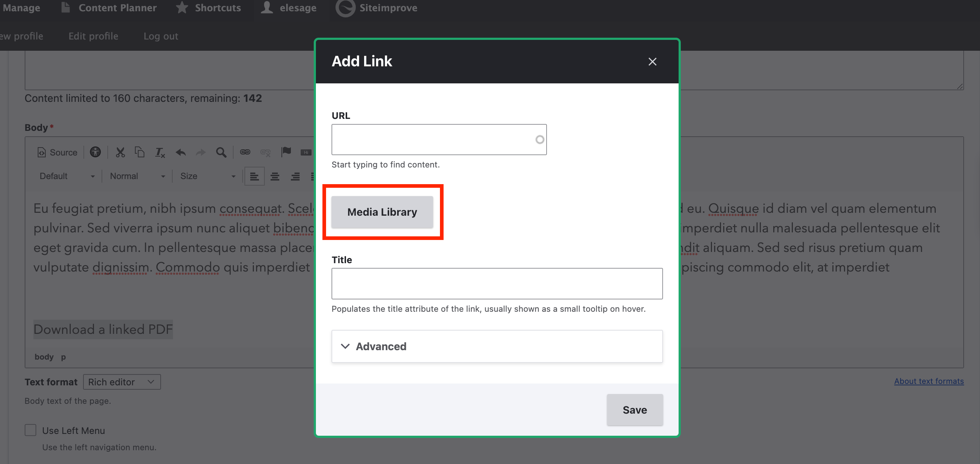Click the accessibility checker icon

click(x=95, y=152)
